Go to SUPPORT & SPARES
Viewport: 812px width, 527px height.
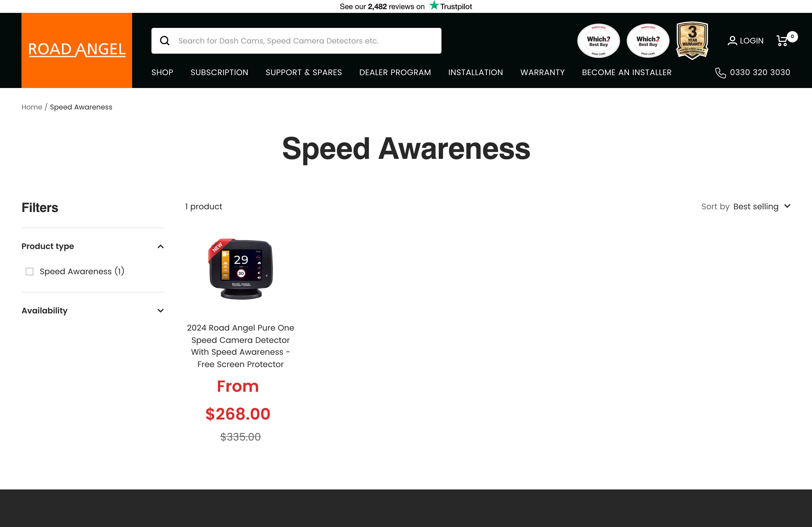304,72
